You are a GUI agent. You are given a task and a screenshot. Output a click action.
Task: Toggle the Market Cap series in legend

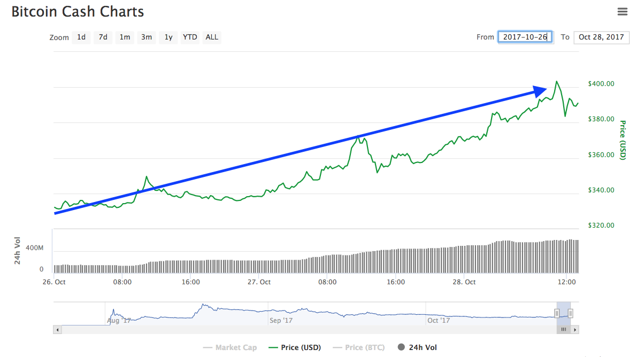230,347
